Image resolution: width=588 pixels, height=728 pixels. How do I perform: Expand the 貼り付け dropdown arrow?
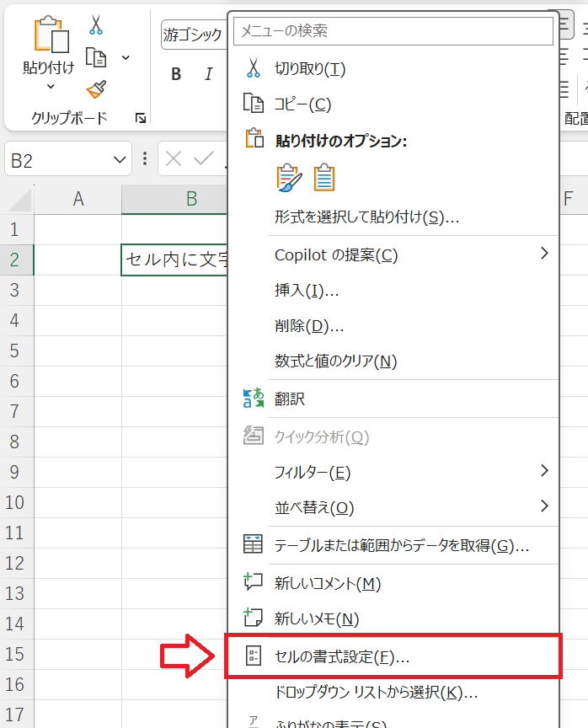(51, 86)
